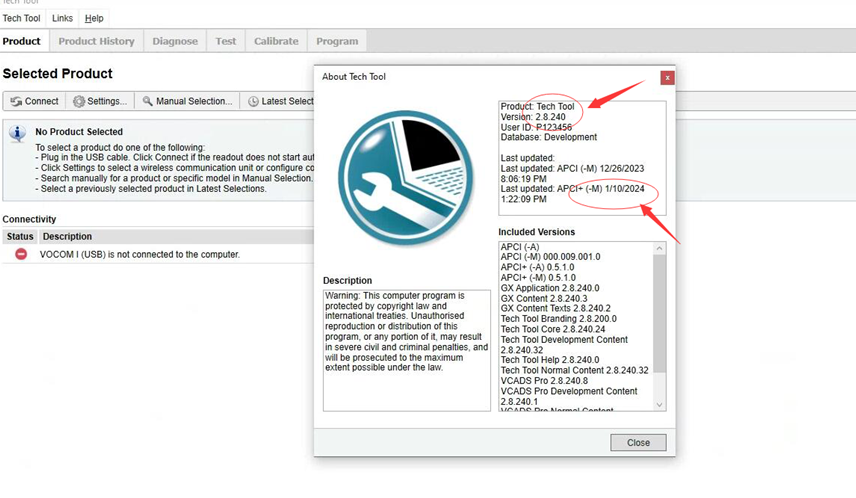Click the 'Search manually for a product' instruction line
Screen dimensions: 856x498
[x=174, y=178]
